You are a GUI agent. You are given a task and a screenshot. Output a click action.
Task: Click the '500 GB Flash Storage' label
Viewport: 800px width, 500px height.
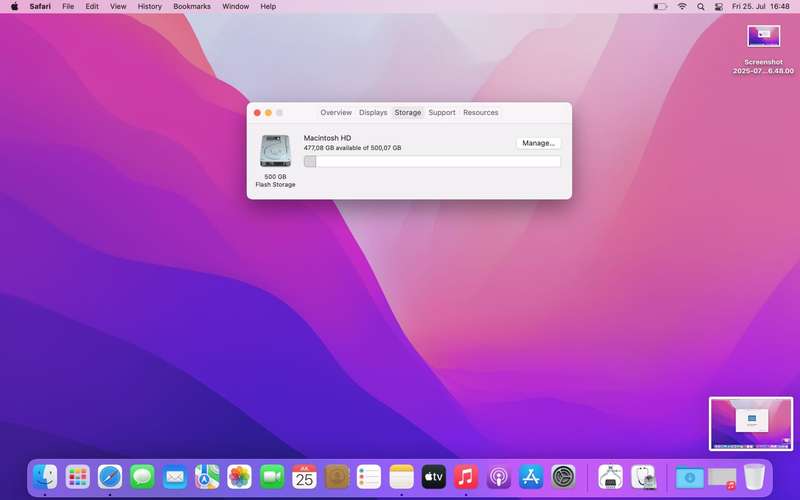276,181
